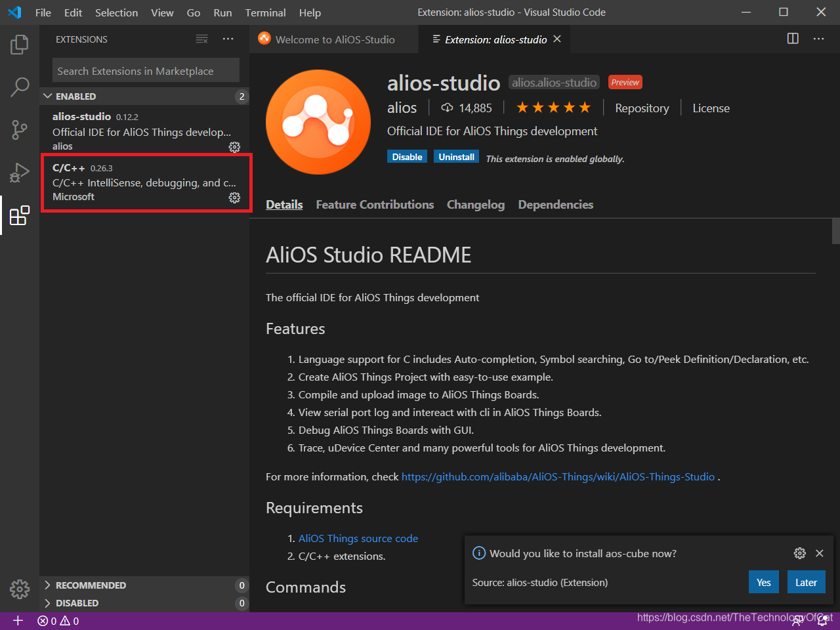Viewport: 840px width, 630px height.
Task: Click the VS Code logo in title bar
Action: click(x=14, y=12)
